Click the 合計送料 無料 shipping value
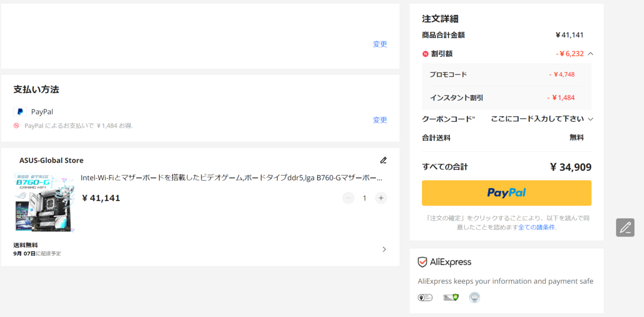This screenshot has width=644, height=317. pyautogui.click(x=576, y=137)
